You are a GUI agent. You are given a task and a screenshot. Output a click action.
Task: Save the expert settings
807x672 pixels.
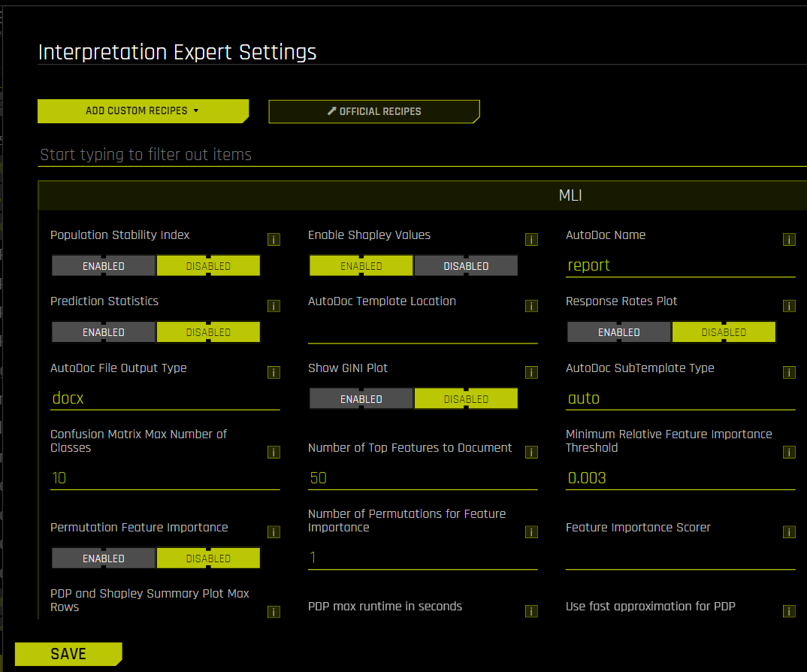68,653
